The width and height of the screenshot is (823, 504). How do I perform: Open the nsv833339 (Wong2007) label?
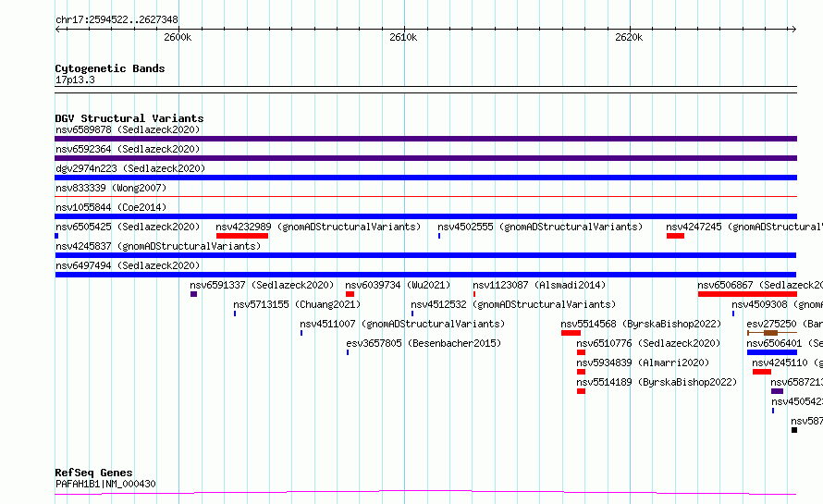click(x=111, y=188)
